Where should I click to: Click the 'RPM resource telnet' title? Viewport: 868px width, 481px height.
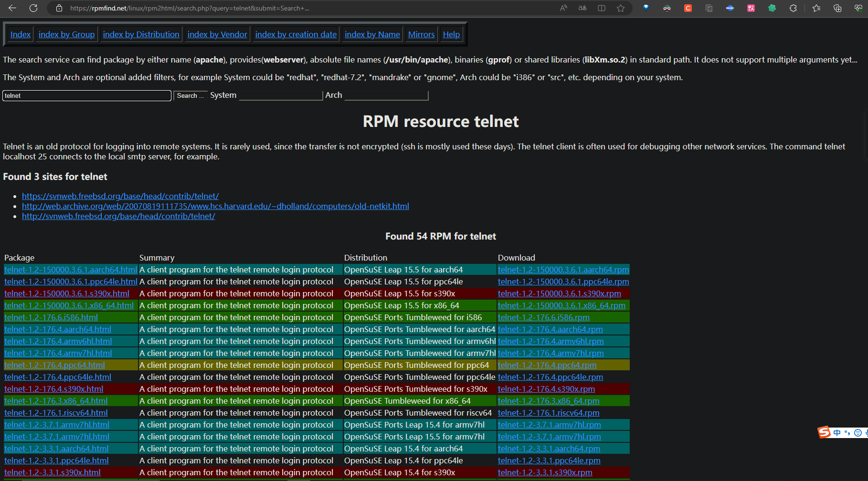click(x=441, y=121)
